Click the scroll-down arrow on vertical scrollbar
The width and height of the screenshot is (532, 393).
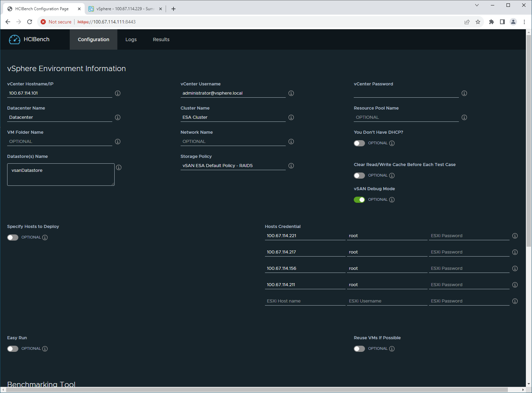529,384
